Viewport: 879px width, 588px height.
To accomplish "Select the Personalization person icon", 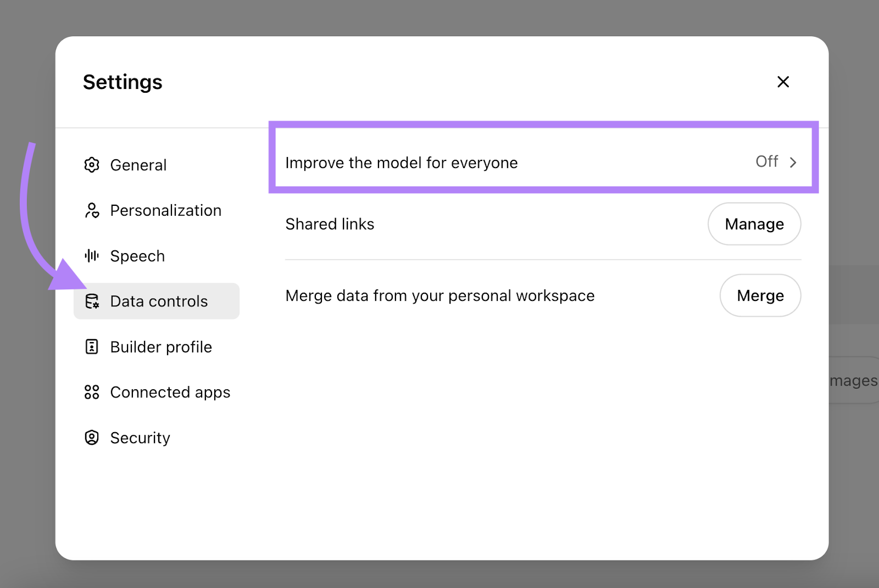I will pos(92,210).
